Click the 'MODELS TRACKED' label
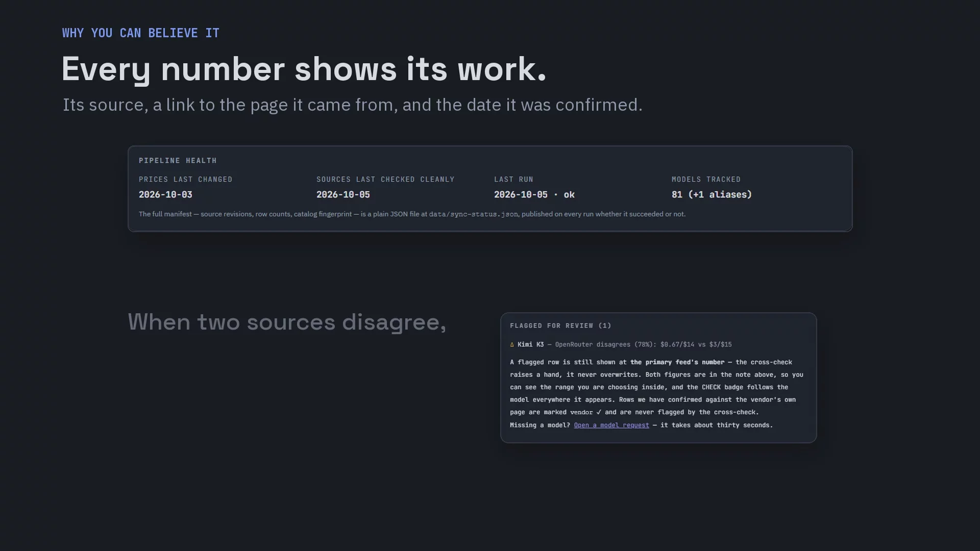Viewport: 980px width, 551px height. click(x=706, y=180)
